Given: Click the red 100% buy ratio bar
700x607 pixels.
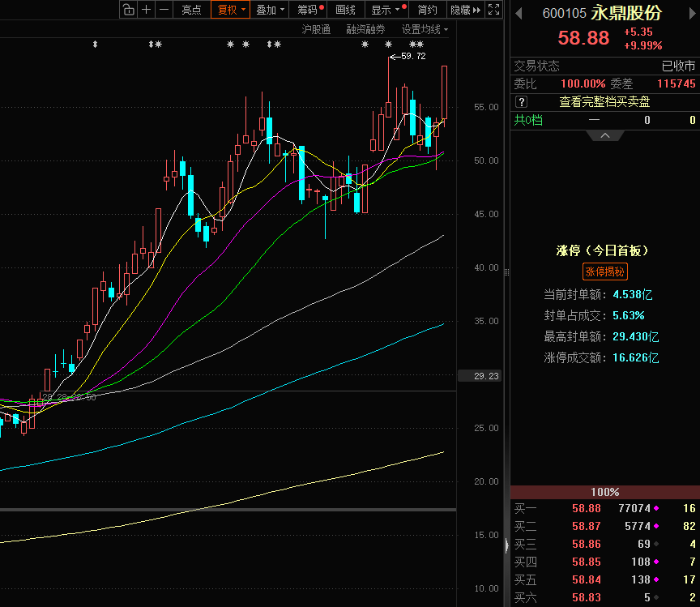Looking at the screenshot, I should point(605,492).
